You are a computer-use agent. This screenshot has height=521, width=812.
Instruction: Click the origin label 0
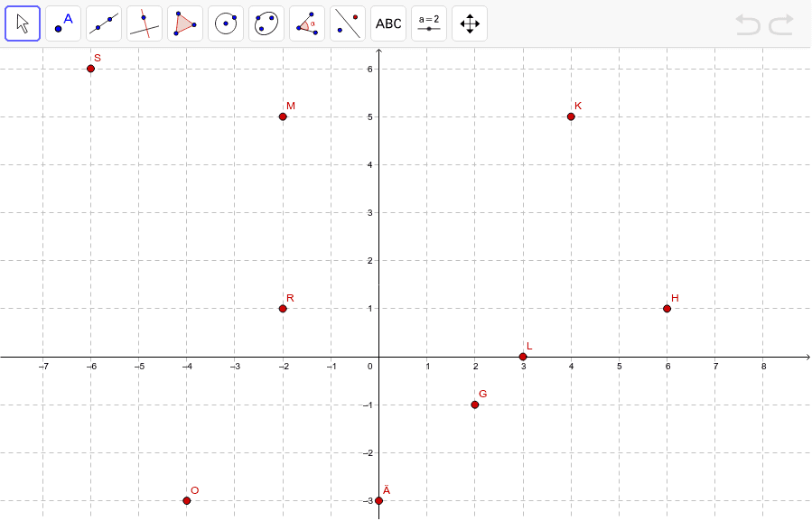coord(369,367)
